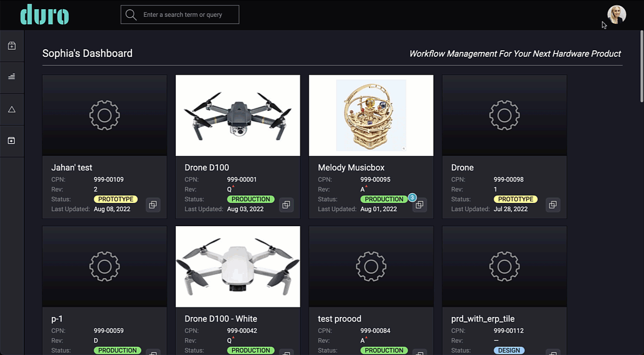Open the Drone D100 - White thumbnail
The width and height of the screenshot is (644, 355).
click(238, 267)
